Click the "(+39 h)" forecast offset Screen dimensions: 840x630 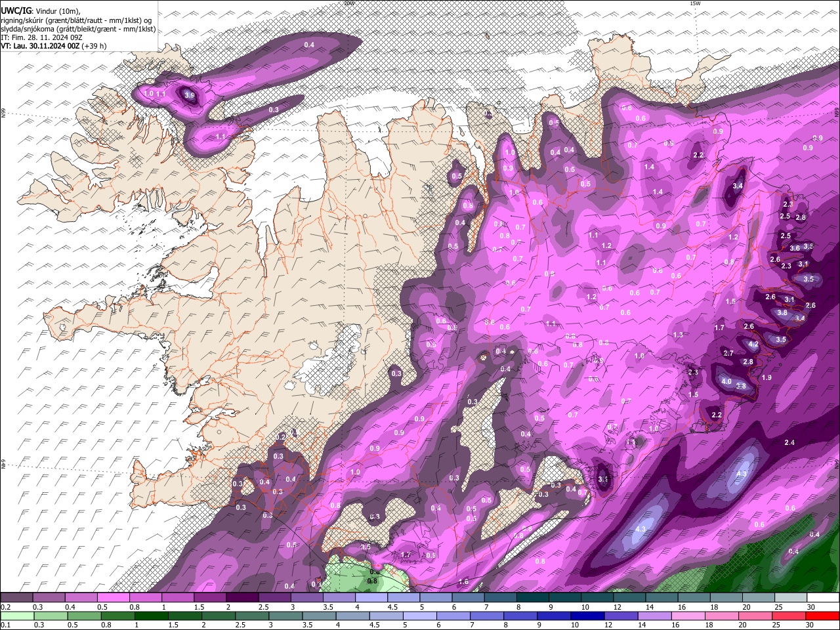pyautogui.click(x=94, y=46)
